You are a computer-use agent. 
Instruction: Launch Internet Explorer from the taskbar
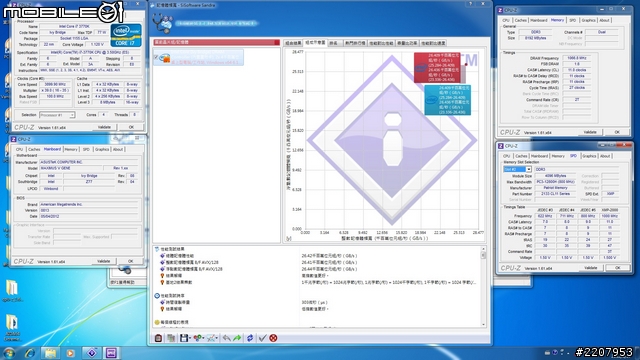pyautogui.click(x=29, y=353)
